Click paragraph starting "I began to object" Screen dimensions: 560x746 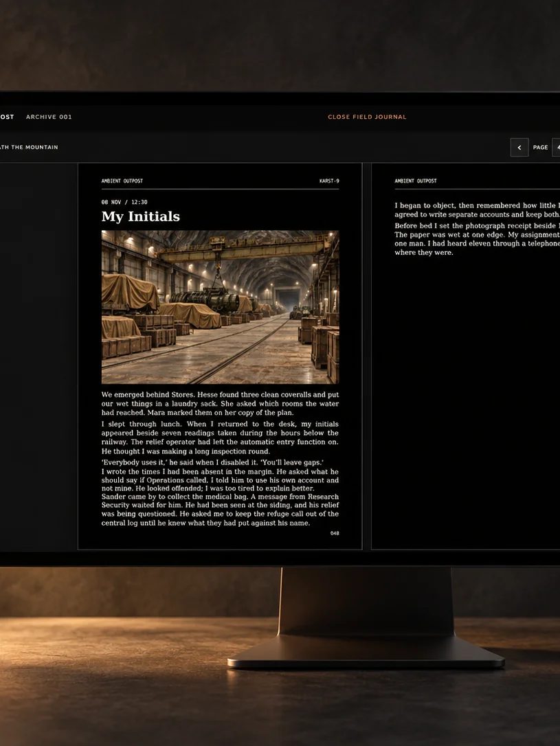[x=478, y=210]
